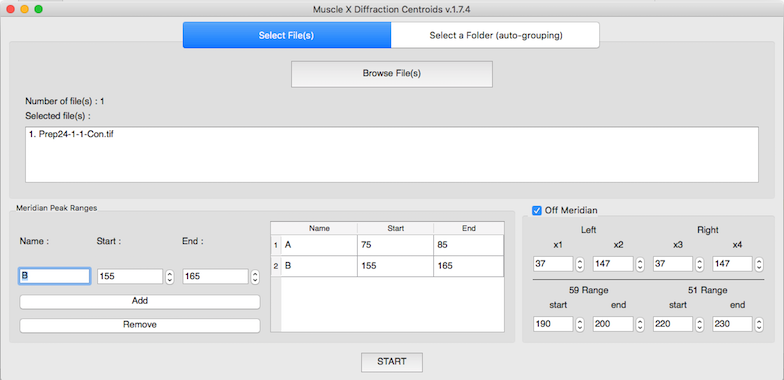Click the Browse File(s) button

pyautogui.click(x=392, y=74)
